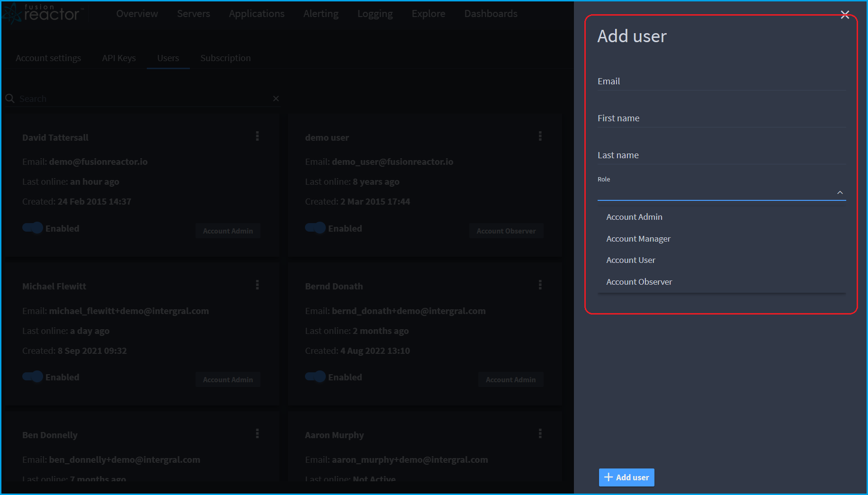Click the search magnifier icon
This screenshot has height=495, width=868.
coord(9,99)
